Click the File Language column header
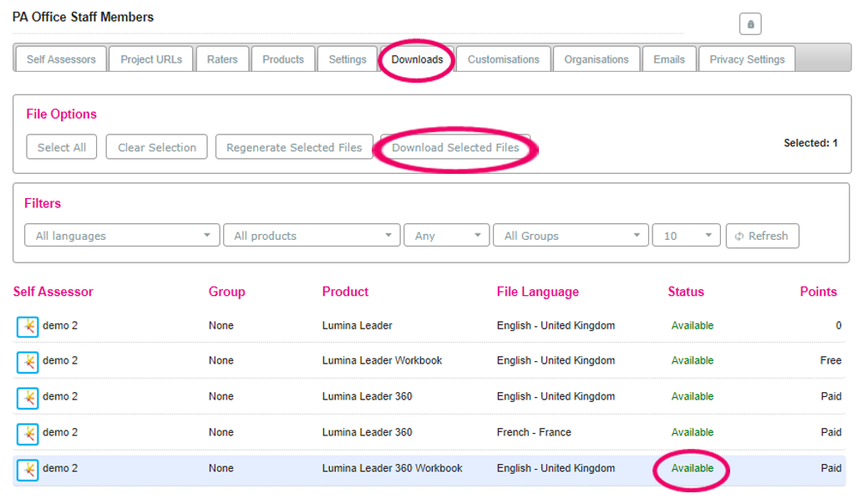Screen dimensions: 868x499 (537, 292)
